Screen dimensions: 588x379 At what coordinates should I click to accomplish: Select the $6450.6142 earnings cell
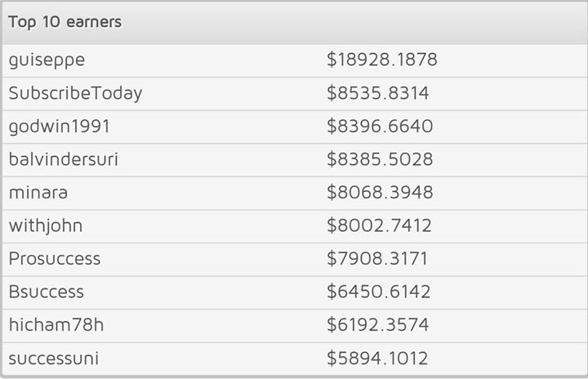(378, 292)
